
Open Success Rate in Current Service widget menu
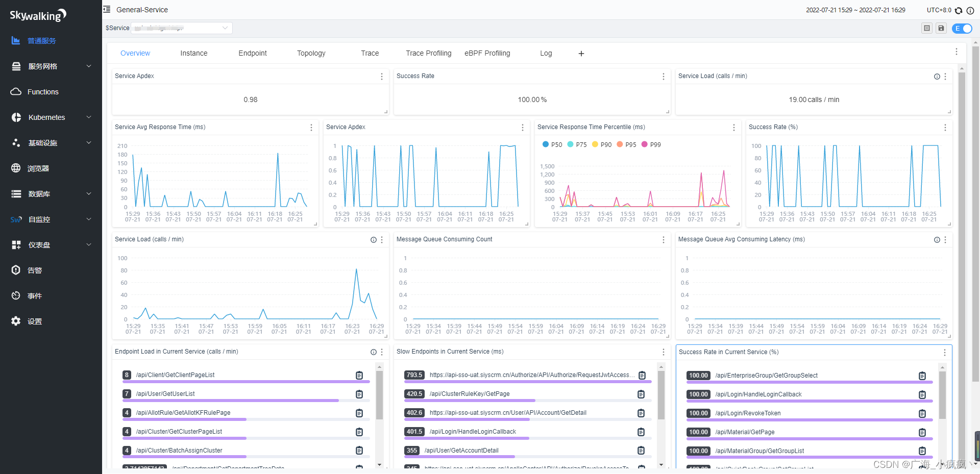click(945, 353)
